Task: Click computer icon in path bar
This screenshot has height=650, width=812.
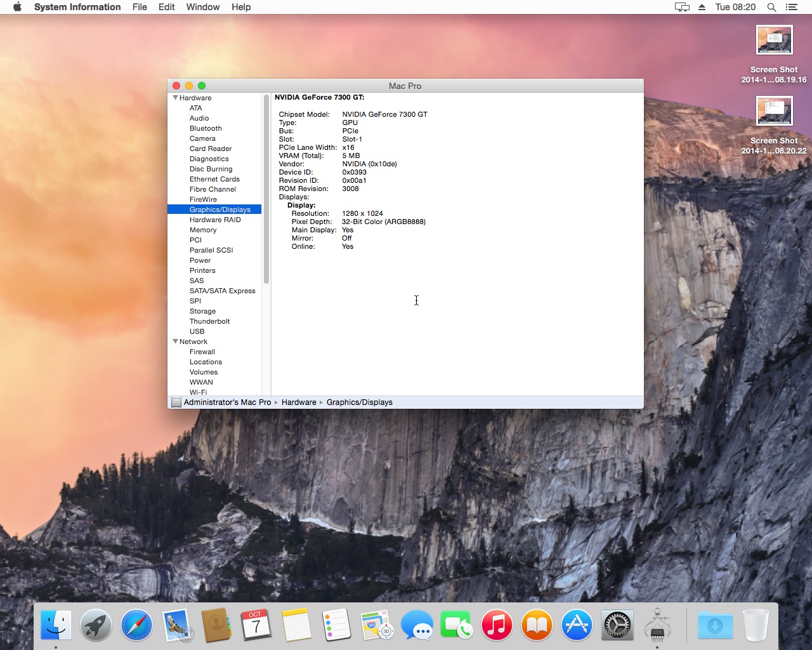Action: 176,402
